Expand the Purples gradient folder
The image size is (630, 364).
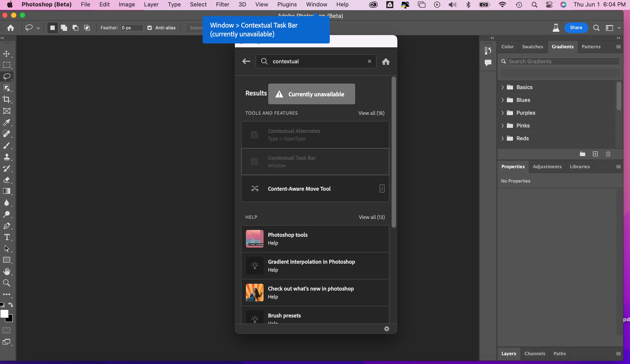502,113
